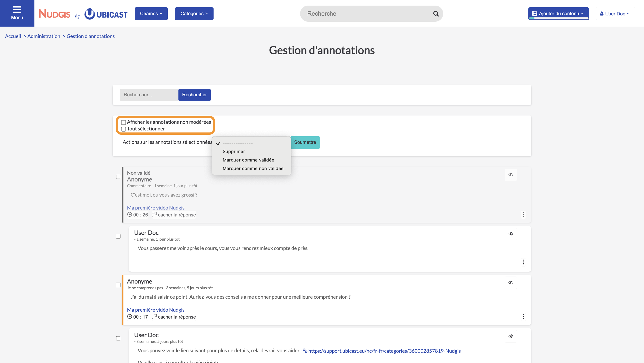Image resolution: width=644 pixels, height=363 pixels.
Task: Click the Soumettre button
Action: tap(305, 142)
